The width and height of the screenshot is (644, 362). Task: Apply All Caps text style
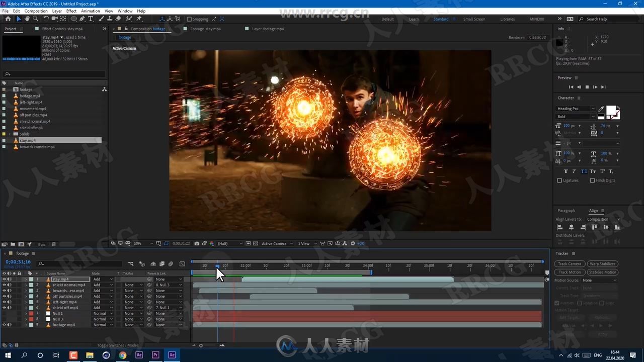coord(584,171)
